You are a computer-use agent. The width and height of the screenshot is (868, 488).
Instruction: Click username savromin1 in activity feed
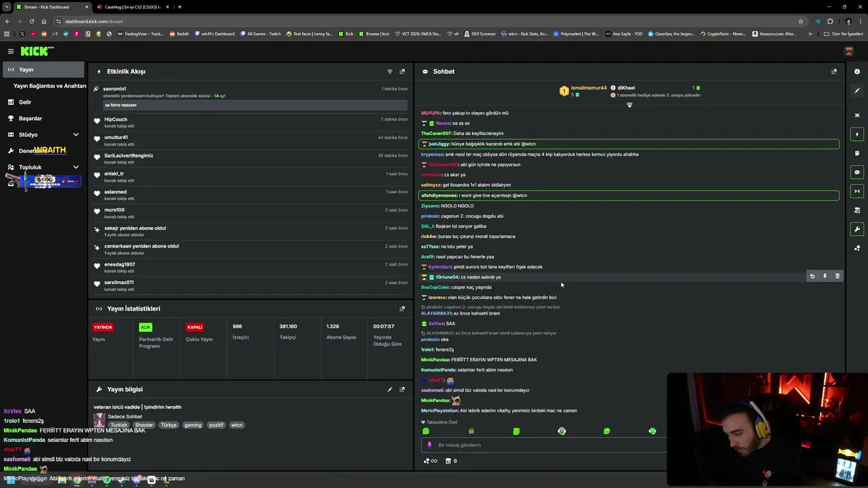(x=115, y=89)
